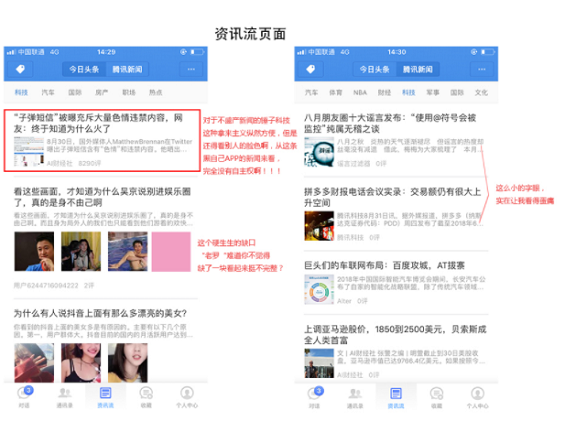Open article 为什么有人说抖音上面有那么多漂亮的美女
This screenshot has height=421, width=565.
pos(100,313)
